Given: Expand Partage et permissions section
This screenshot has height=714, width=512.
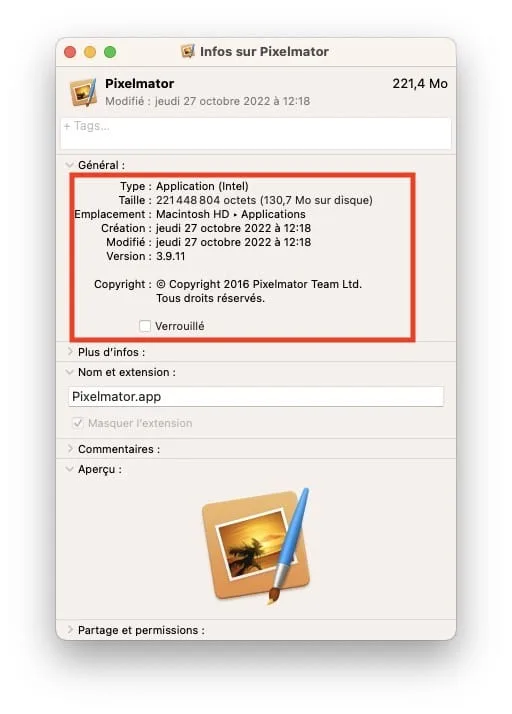Looking at the screenshot, I should pos(70,630).
